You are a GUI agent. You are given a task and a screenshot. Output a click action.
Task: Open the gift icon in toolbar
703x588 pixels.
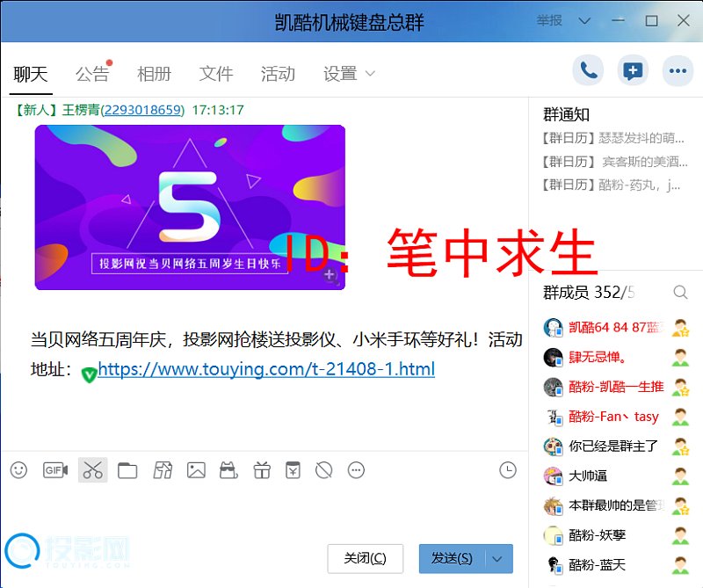pyautogui.click(x=261, y=470)
